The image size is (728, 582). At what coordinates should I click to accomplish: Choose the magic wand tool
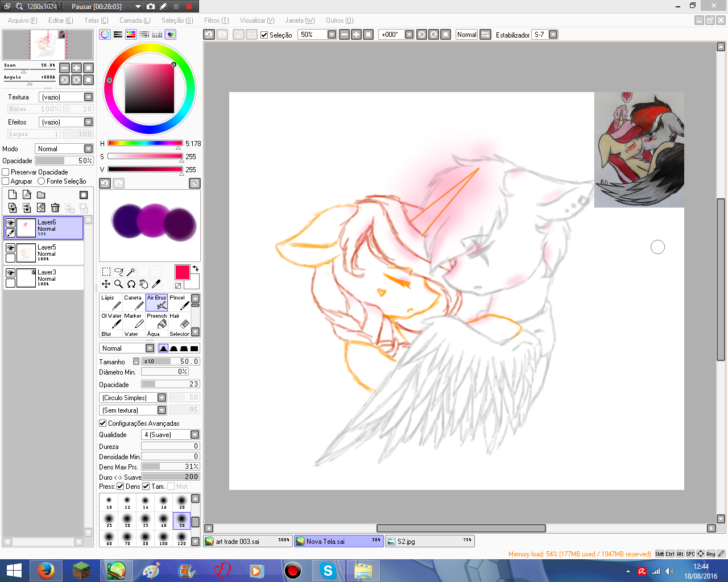(x=131, y=272)
